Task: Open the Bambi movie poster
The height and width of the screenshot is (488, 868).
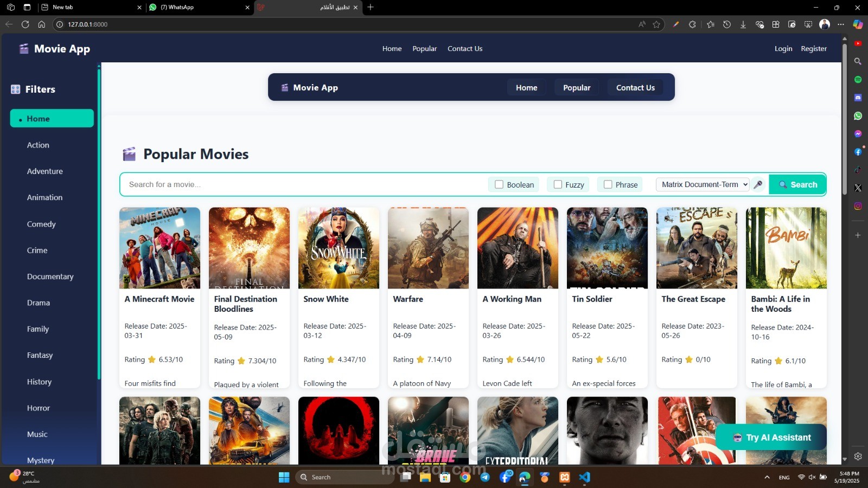Action: 786,248
